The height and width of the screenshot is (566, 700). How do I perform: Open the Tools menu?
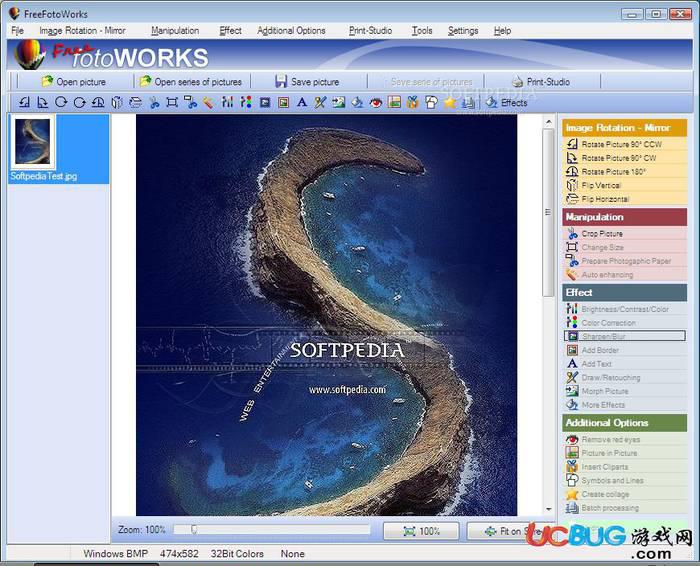tap(422, 31)
